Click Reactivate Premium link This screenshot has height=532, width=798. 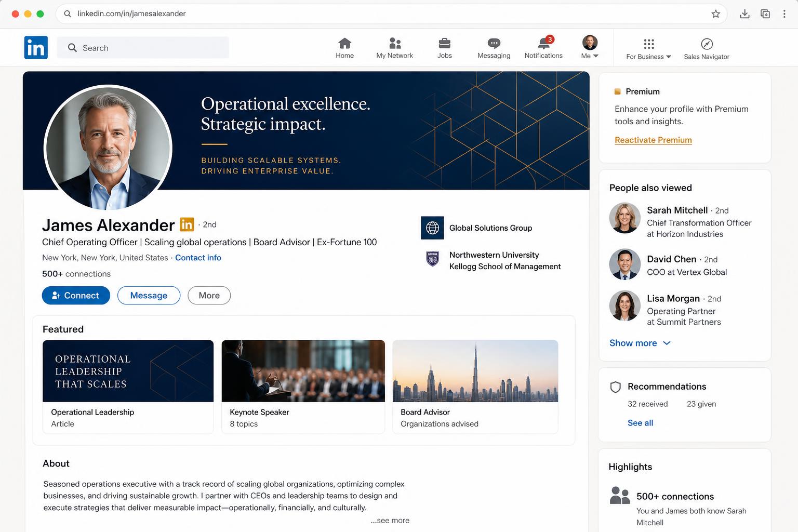[x=653, y=140]
